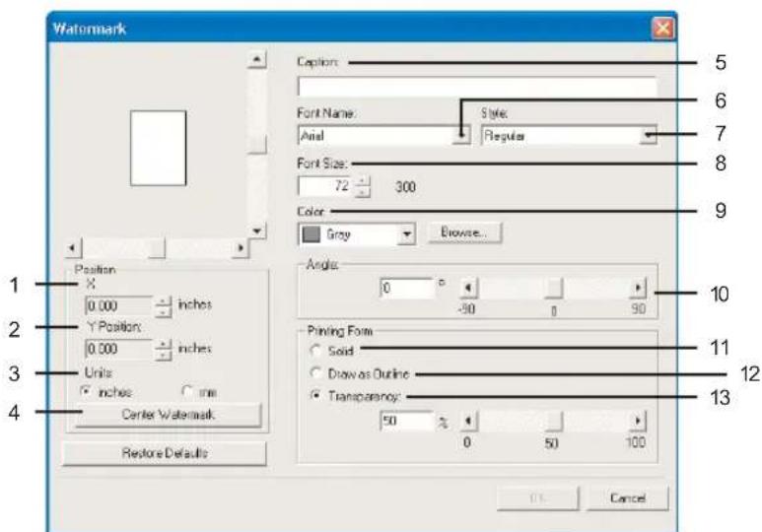Click the preview horizontal scrollbar right arrow
This screenshot has width=762, height=532.
tap(241, 248)
